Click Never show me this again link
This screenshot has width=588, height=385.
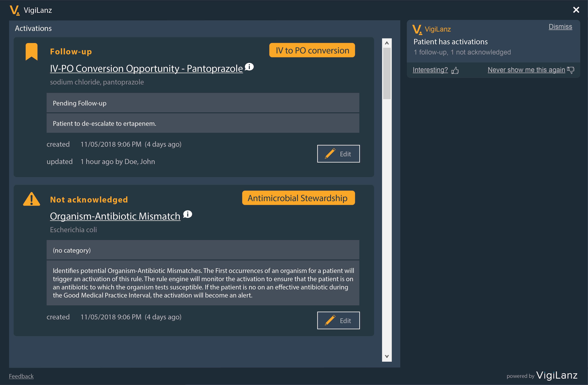click(526, 70)
